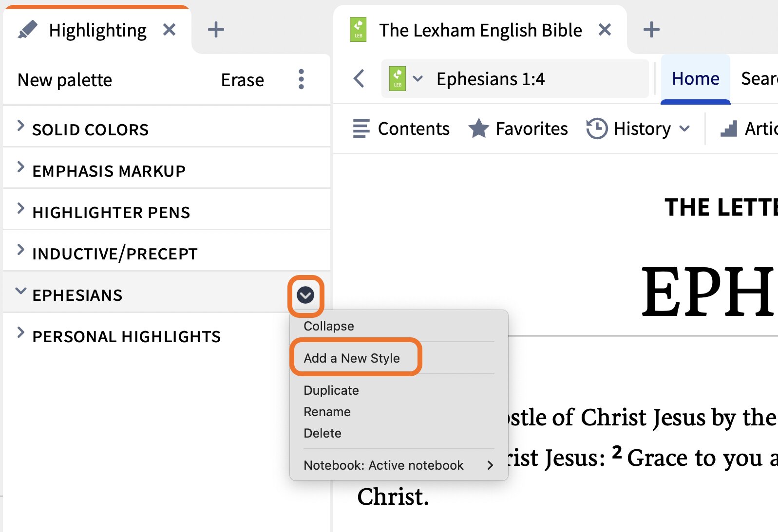Open the Ephesians palette options button

point(305,295)
